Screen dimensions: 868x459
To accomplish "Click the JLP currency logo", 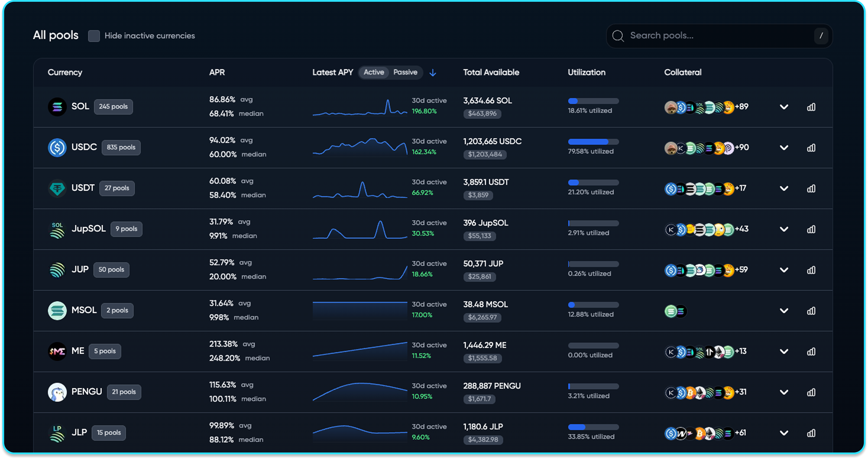I will coord(57,433).
